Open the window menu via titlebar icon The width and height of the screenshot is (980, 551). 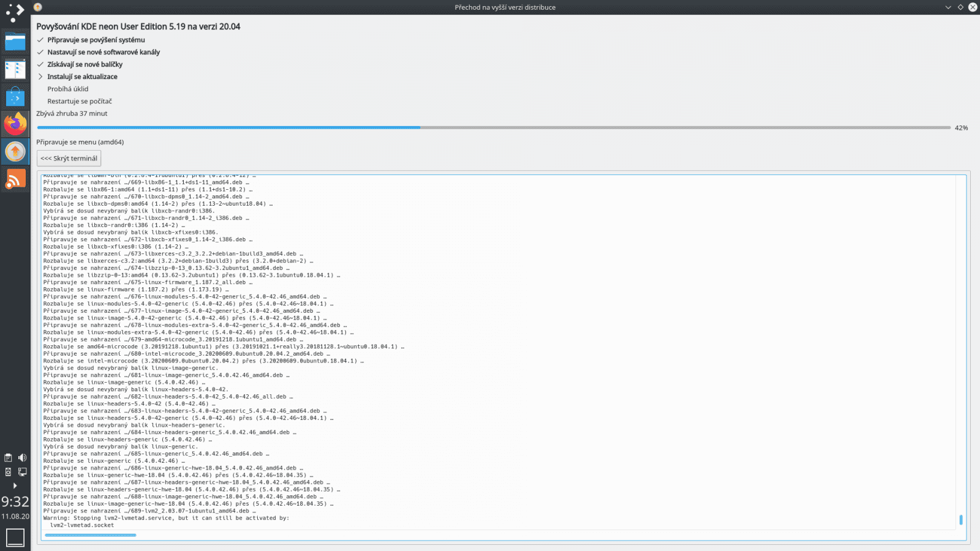[39, 7]
